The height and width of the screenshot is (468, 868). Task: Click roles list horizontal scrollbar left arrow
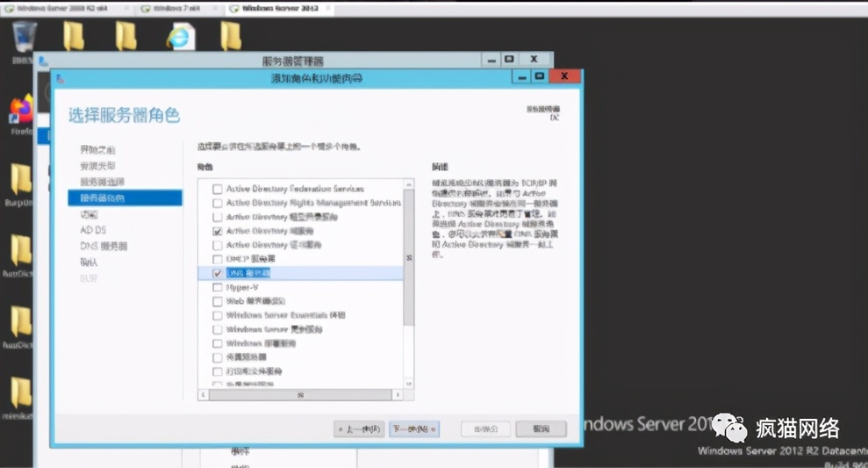pyautogui.click(x=203, y=395)
